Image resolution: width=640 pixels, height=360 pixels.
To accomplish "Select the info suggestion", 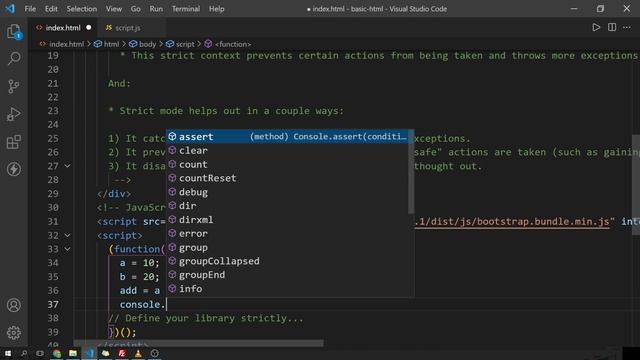I will click(287, 289).
